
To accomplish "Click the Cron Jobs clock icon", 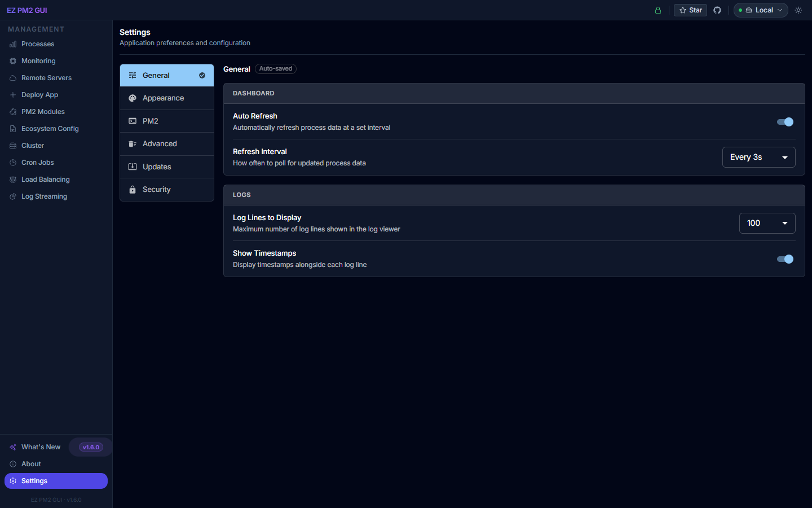I will coord(13,163).
